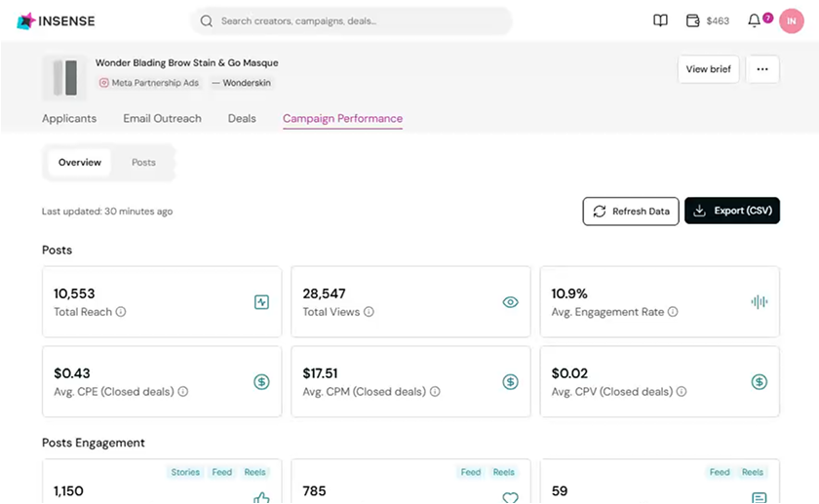Click the heart icon in the 785 card
Viewport: 819px width, 504px height.
pos(510,498)
